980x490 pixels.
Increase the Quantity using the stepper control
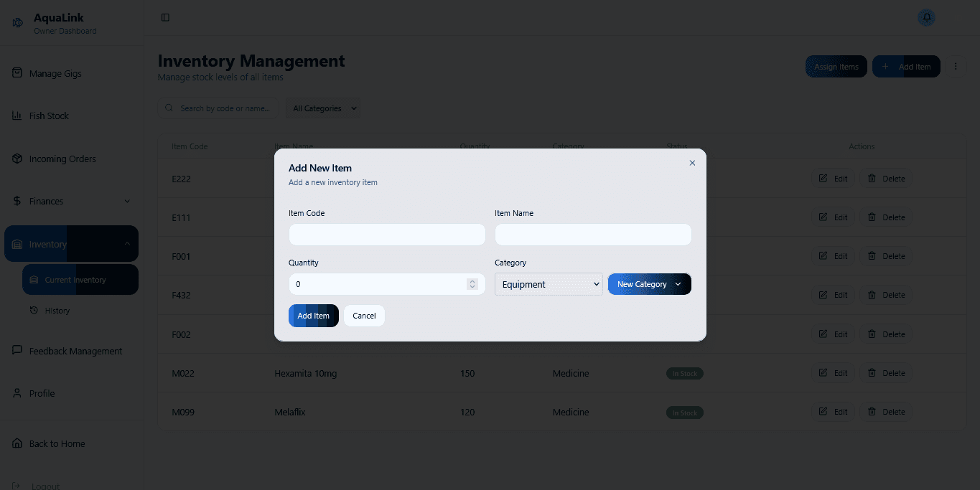coord(472,281)
